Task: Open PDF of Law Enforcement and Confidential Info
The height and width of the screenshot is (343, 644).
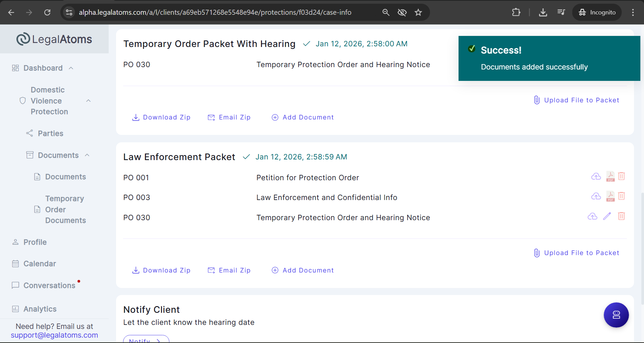Action: (610, 196)
